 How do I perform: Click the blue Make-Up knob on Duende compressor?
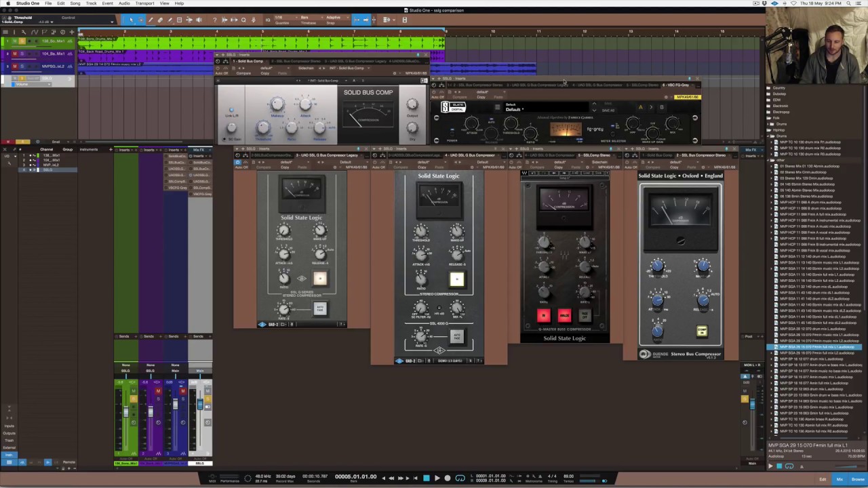[703, 266]
